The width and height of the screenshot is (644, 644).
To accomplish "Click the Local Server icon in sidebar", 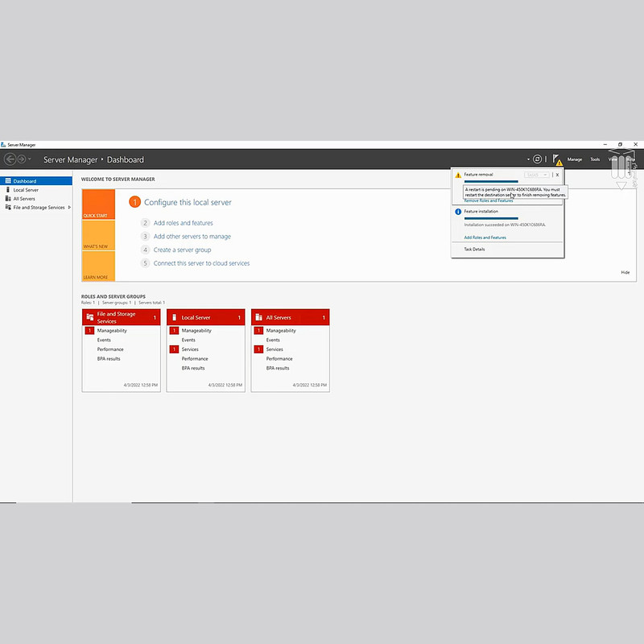I will click(8, 190).
